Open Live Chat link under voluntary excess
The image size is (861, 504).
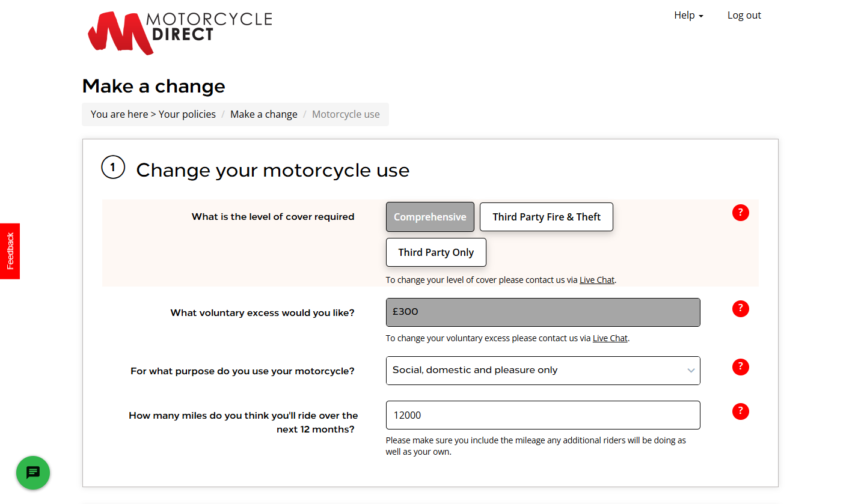(x=610, y=338)
